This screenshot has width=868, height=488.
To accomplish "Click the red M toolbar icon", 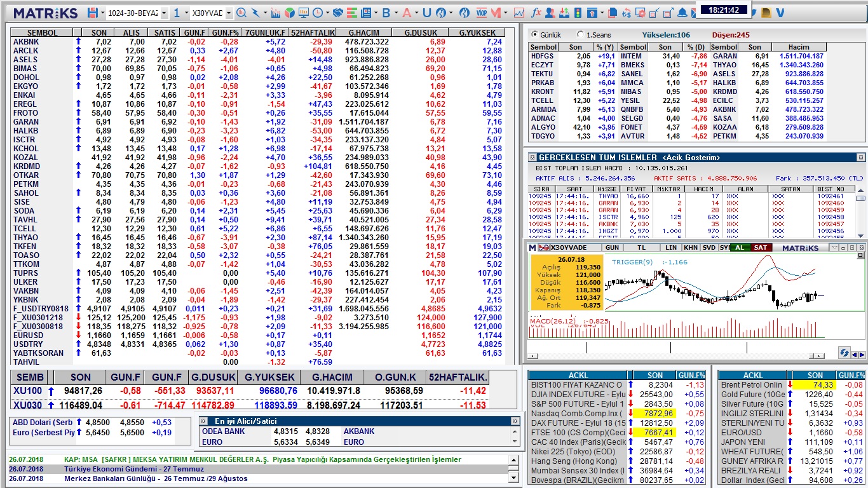I will pyautogui.click(x=495, y=13).
